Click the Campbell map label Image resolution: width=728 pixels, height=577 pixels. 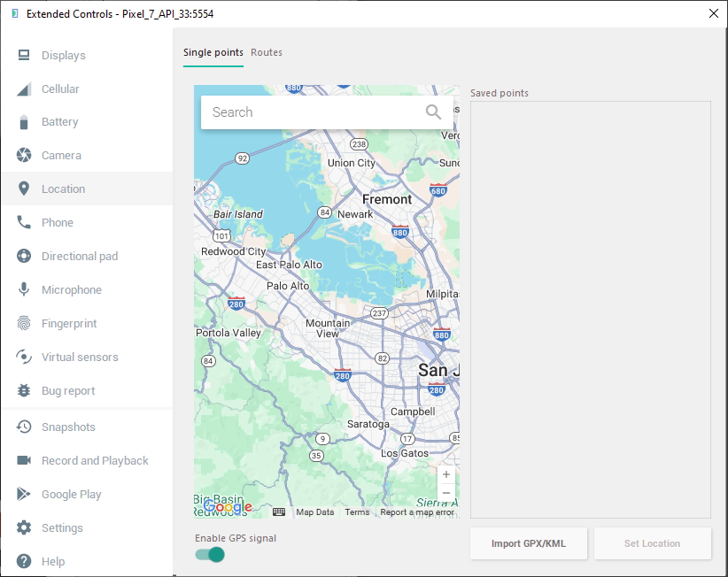pos(413,412)
